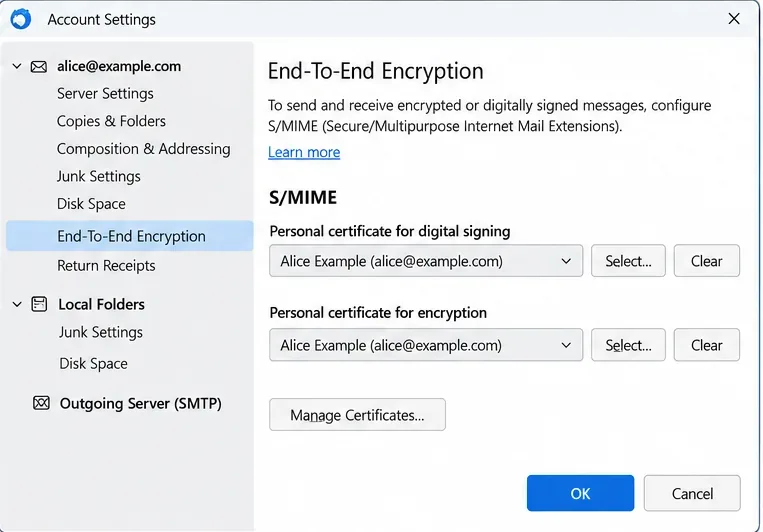Go to Copies & Folders
The image size is (763, 532).
click(111, 121)
